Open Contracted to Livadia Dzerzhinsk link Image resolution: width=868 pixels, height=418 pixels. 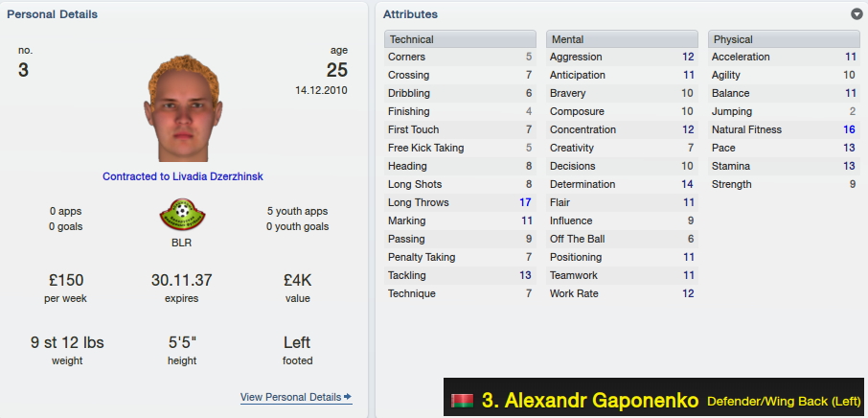(183, 176)
